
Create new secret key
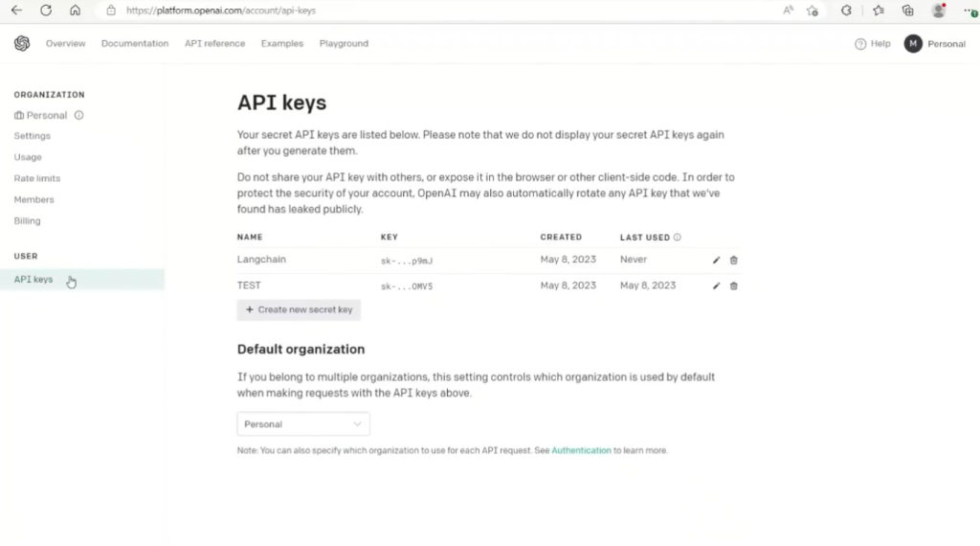point(299,310)
